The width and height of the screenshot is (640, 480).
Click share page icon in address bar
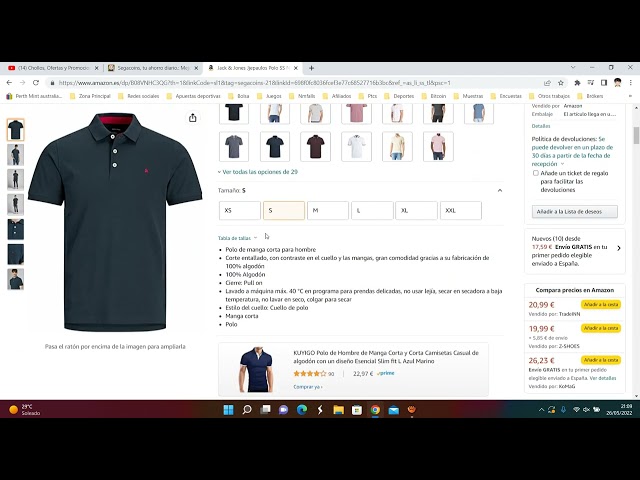point(547,83)
